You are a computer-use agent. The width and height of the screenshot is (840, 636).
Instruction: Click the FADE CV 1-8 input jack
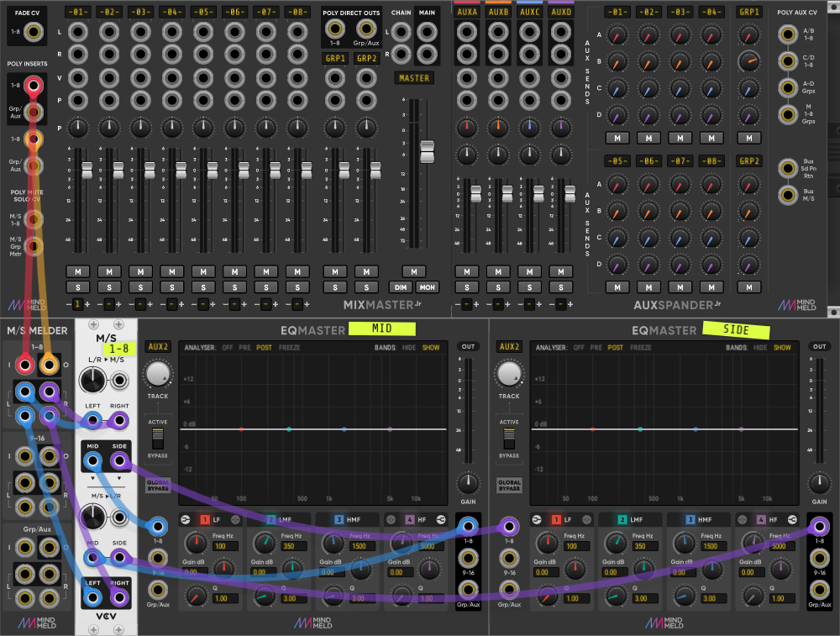pyautogui.click(x=34, y=32)
